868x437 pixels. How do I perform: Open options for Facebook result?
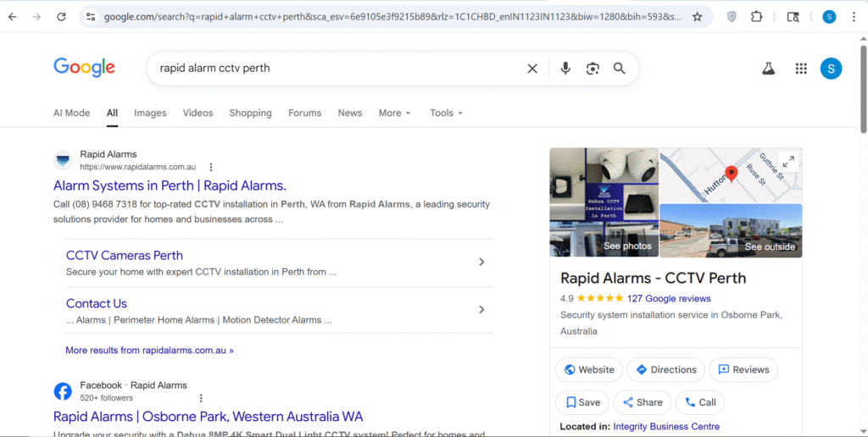click(201, 398)
